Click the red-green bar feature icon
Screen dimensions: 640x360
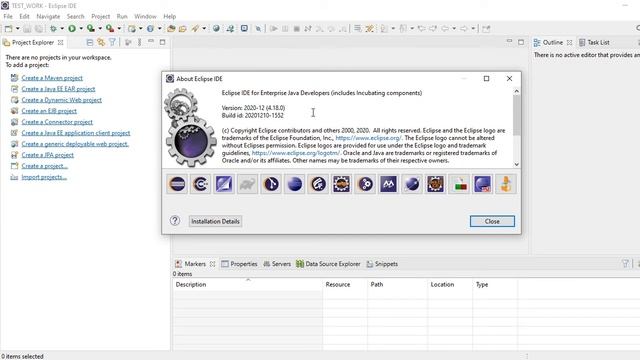(x=459, y=184)
